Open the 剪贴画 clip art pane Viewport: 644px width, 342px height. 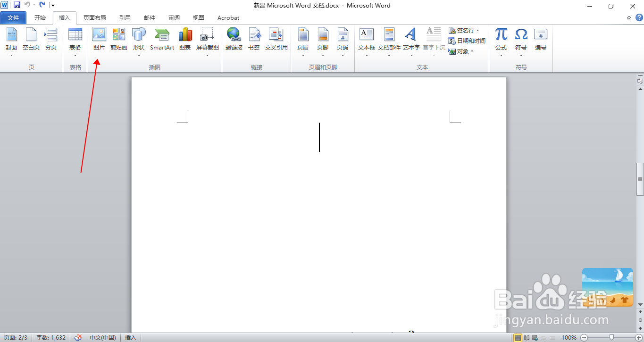click(119, 39)
